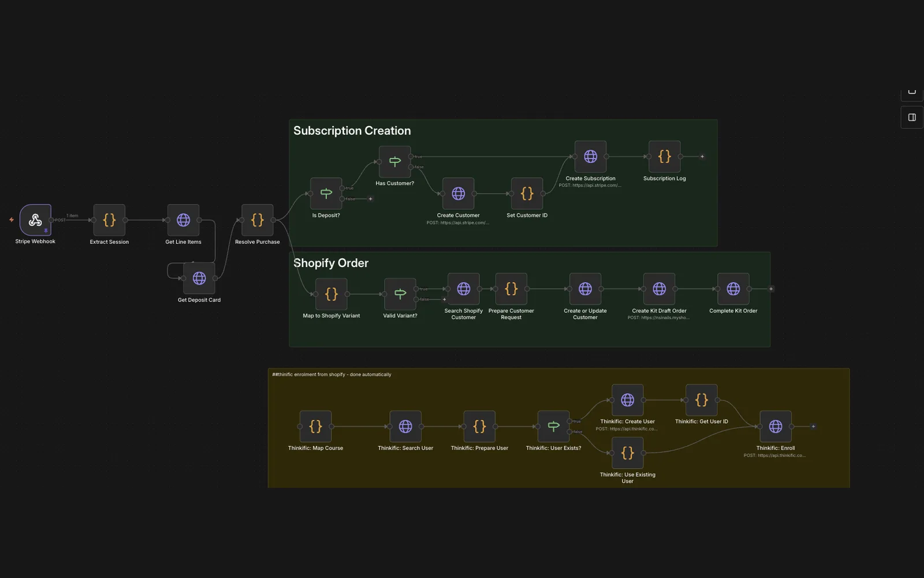Click the Has Customer? false output label
This screenshot has height=578, width=924.
tap(419, 167)
